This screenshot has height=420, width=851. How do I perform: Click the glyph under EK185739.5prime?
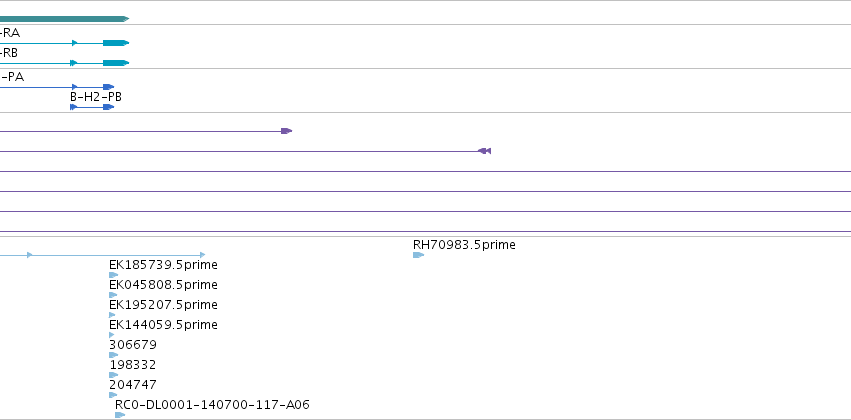pos(113,275)
